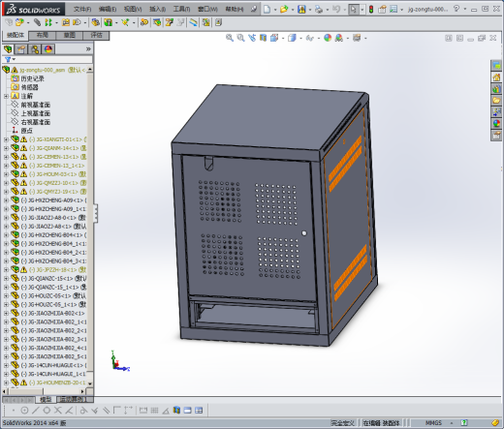
Task: Open the PropertyManager tab icon
Action: [21, 49]
